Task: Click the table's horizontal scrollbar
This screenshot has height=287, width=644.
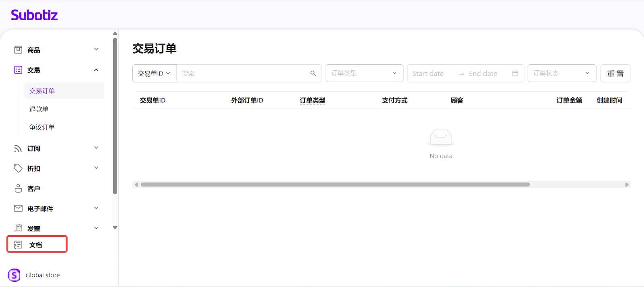Action: pyautogui.click(x=335, y=184)
